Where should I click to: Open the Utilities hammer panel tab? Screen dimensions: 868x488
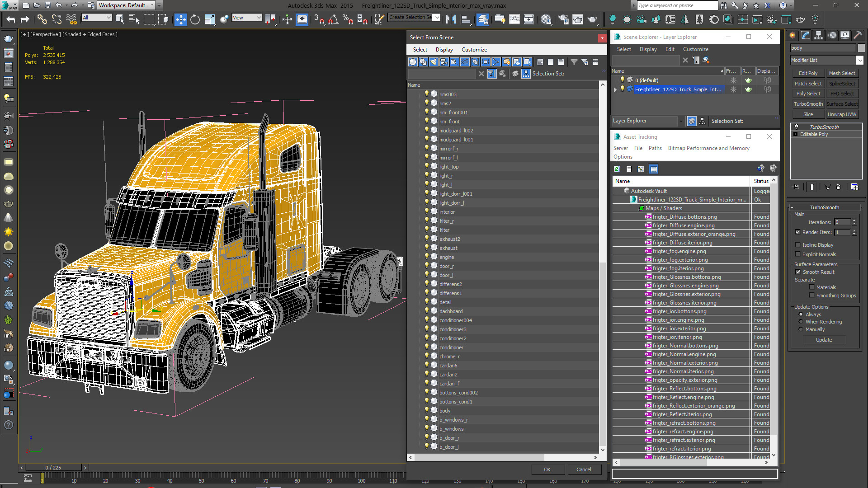[858, 35]
